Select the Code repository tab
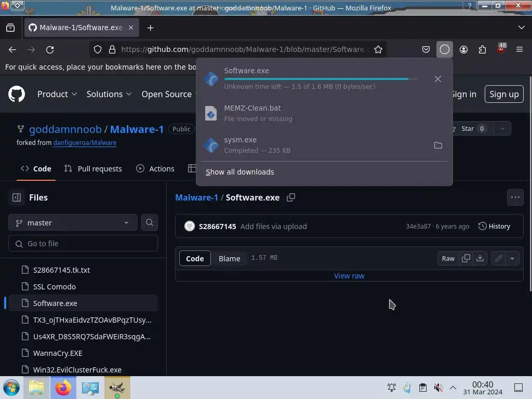 [x=36, y=169]
